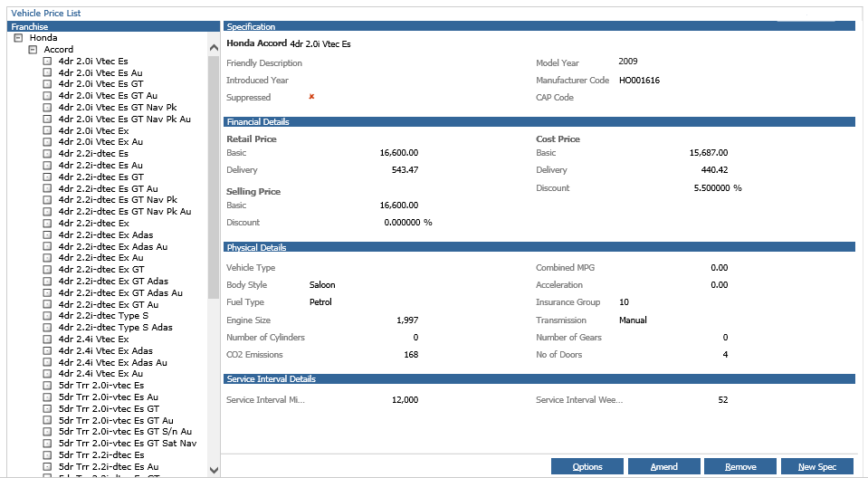Click node icon beside 4dr 2.0i Vtec Es
This screenshot has height=478, width=868.
pyautogui.click(x=48, y=61)
